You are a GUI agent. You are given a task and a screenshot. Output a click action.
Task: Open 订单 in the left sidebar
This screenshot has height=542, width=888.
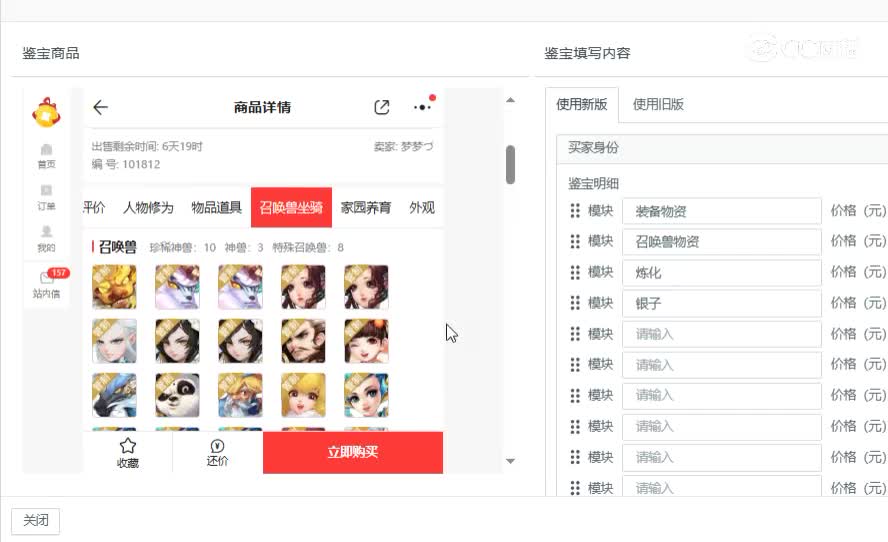pyautogui.click(x=46, y=198)
